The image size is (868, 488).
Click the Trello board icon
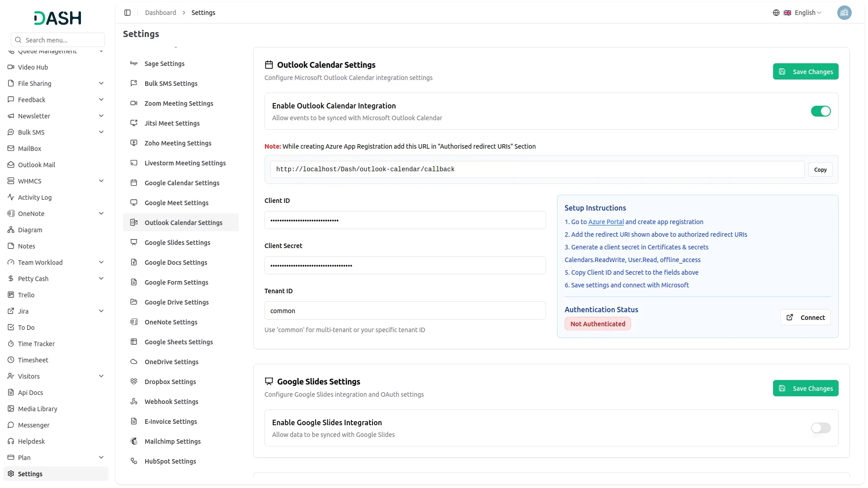[x=11, y=295]
